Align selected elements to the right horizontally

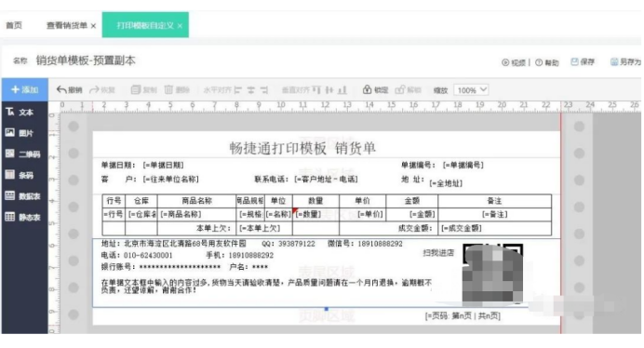[x=264, y=90]
